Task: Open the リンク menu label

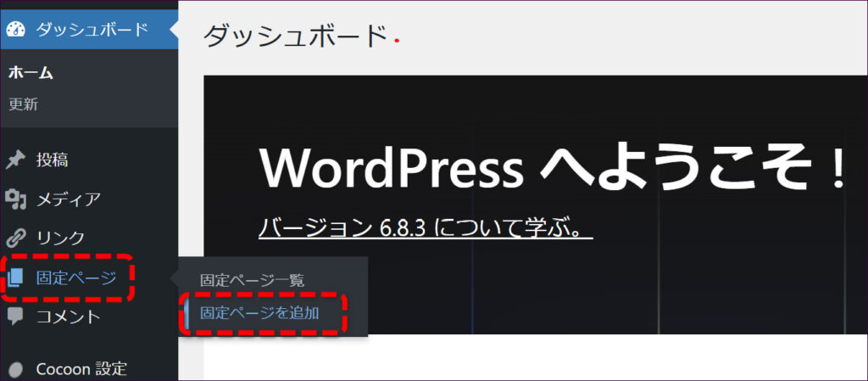Action: coord(60,238)
